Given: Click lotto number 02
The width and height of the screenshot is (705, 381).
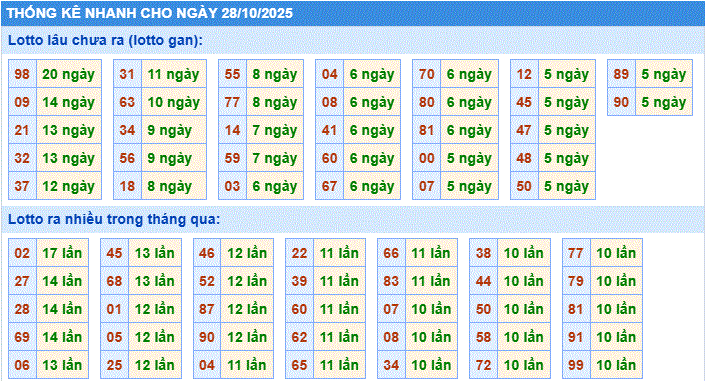Looking at the screenshot, I should tap(22, 253).
